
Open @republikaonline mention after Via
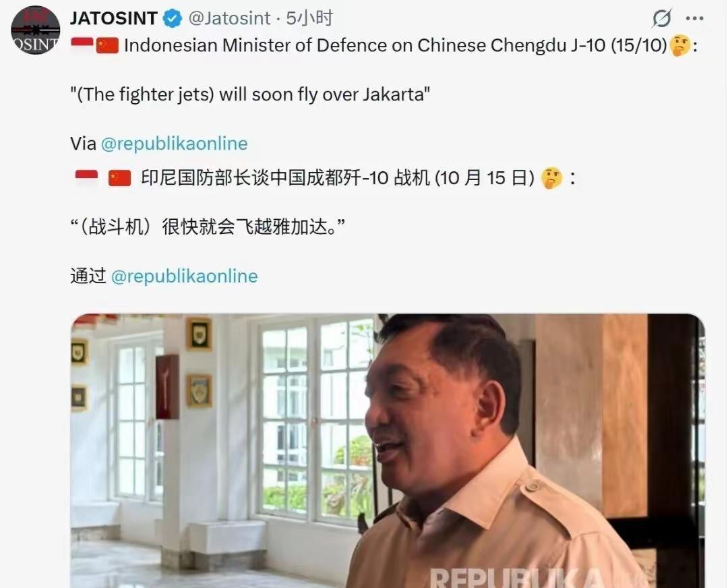tap(174, 144)
